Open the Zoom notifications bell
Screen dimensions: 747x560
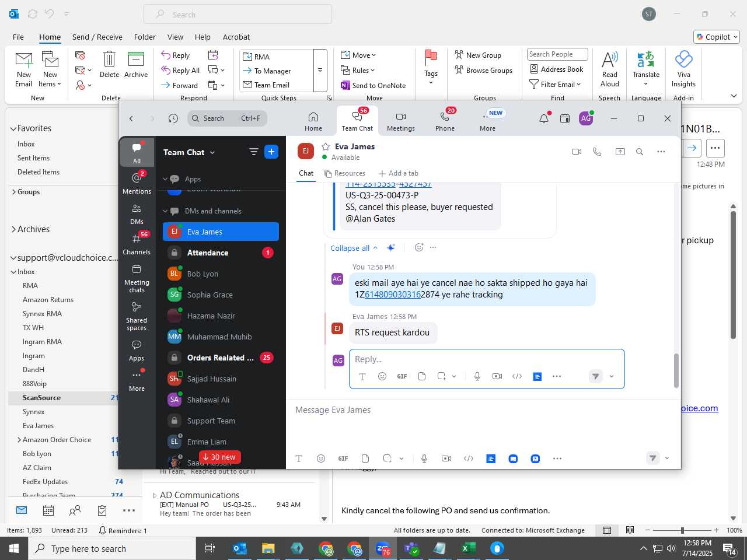click(544, 118)
